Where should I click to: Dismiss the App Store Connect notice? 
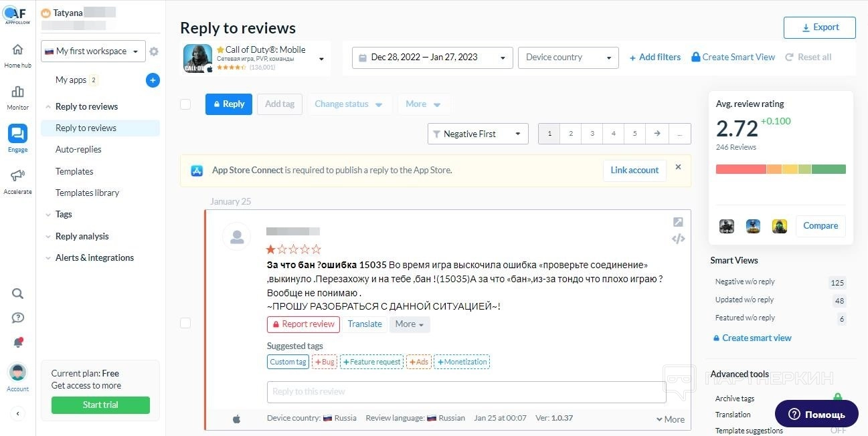(x=678, y=167)
